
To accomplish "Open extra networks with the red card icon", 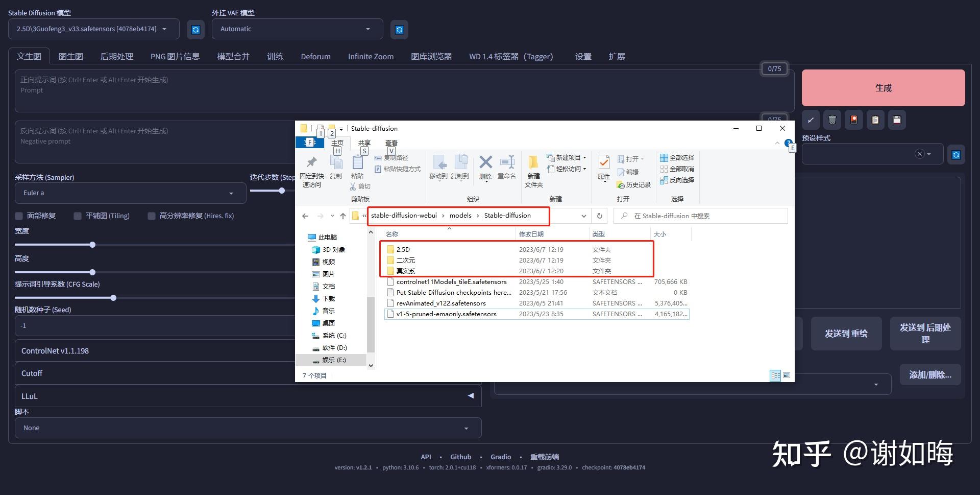I will 853,120.
